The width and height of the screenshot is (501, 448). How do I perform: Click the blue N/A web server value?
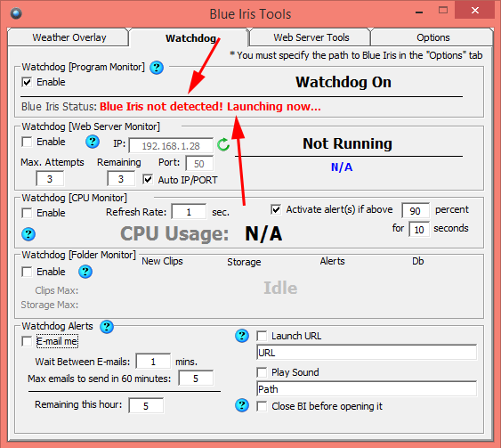[x=342, y=167]
